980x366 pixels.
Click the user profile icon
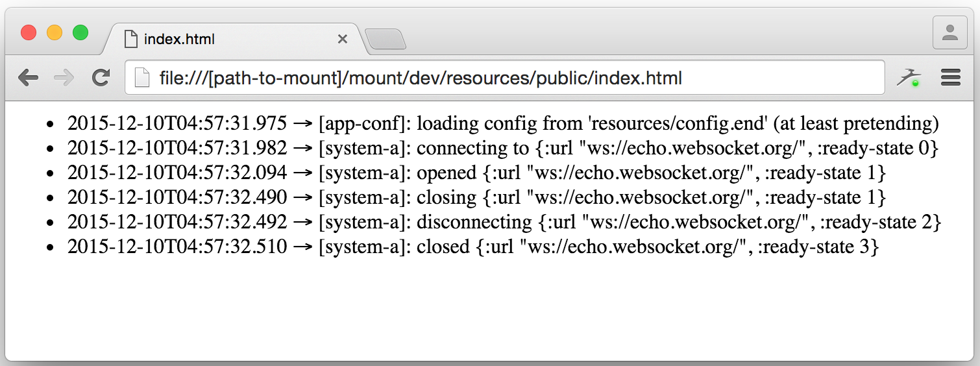tap(949, 32)
